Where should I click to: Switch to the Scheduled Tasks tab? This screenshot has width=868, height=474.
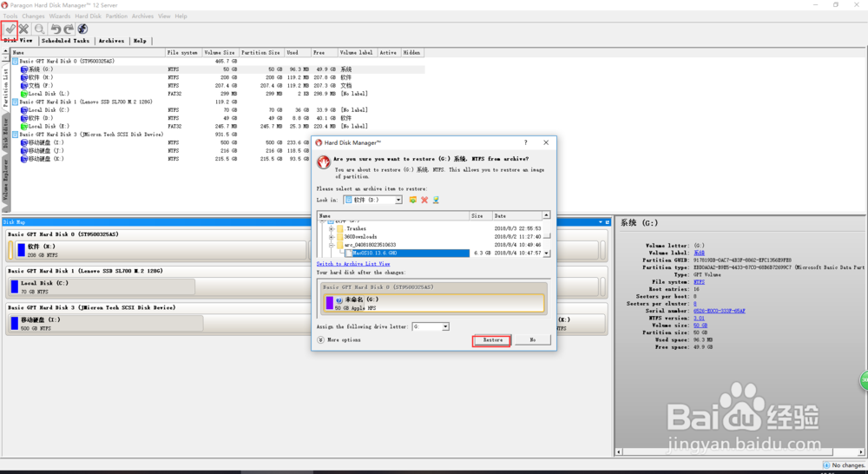tap(65, 41)
